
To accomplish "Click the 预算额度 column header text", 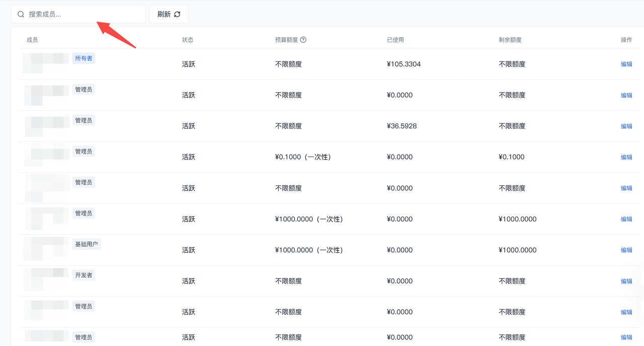I will pos(287,40).
